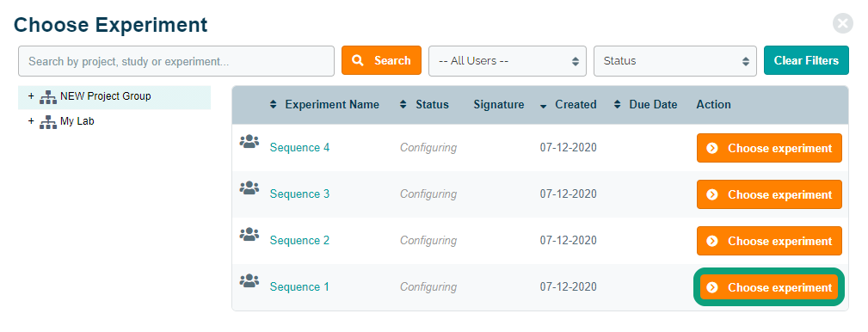Image resolution: width=868 pixels, height=332 pixels.
Task: Focus the project search text field
Action: [176, 61]
